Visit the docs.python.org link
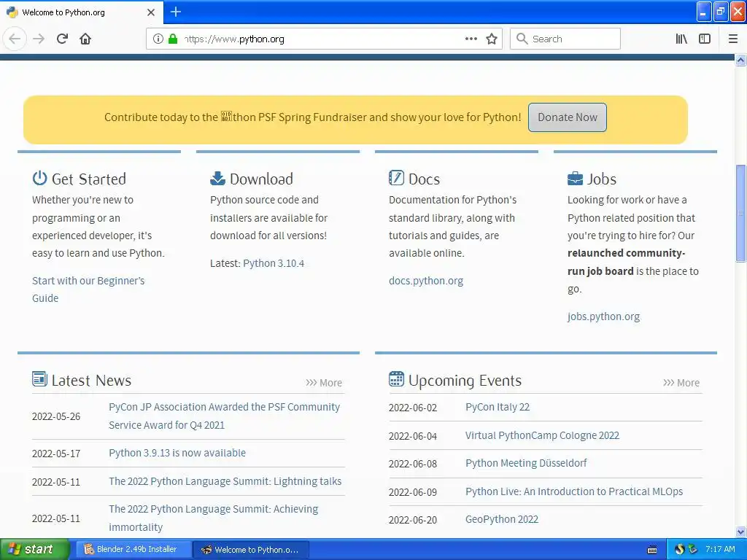The height and width of the screenshot is (560, 747). pyautogui.click(x=426, y=281)
